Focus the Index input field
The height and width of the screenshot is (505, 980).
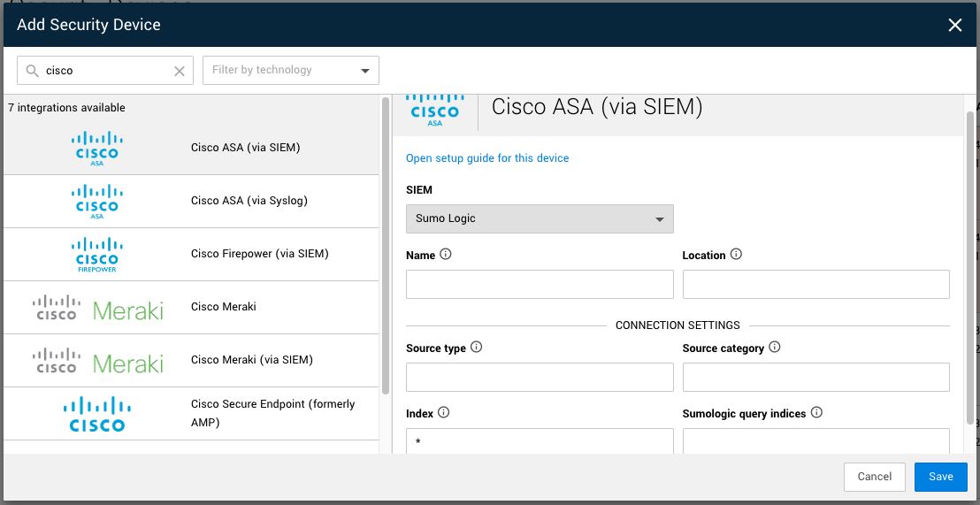[x=540, y=441]
